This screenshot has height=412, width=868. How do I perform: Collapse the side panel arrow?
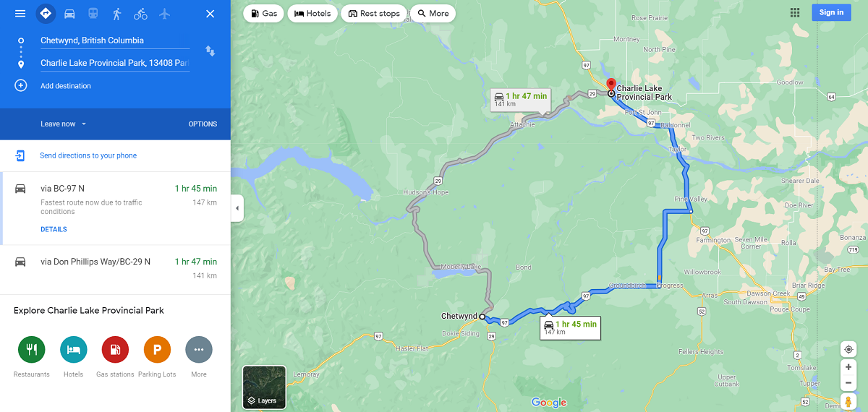[x=237, y=208]
